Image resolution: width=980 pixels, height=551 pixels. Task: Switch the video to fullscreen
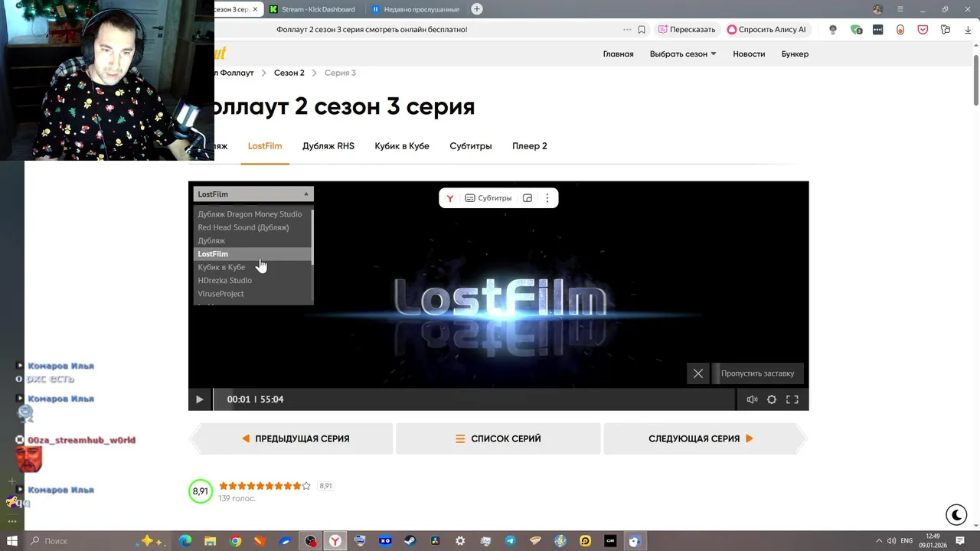coord(792,399)
